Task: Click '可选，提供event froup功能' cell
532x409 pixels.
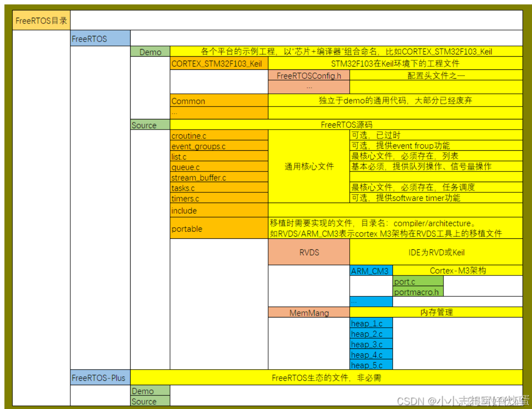Action: [x=436, y=146]
